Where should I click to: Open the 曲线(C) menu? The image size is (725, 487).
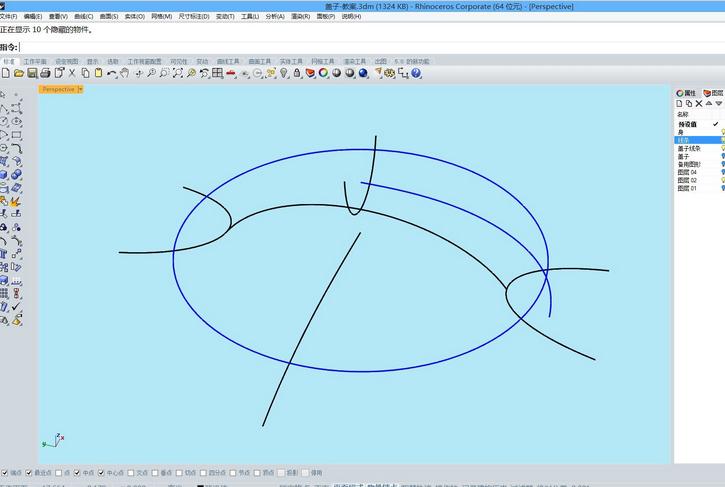(83, 17)
